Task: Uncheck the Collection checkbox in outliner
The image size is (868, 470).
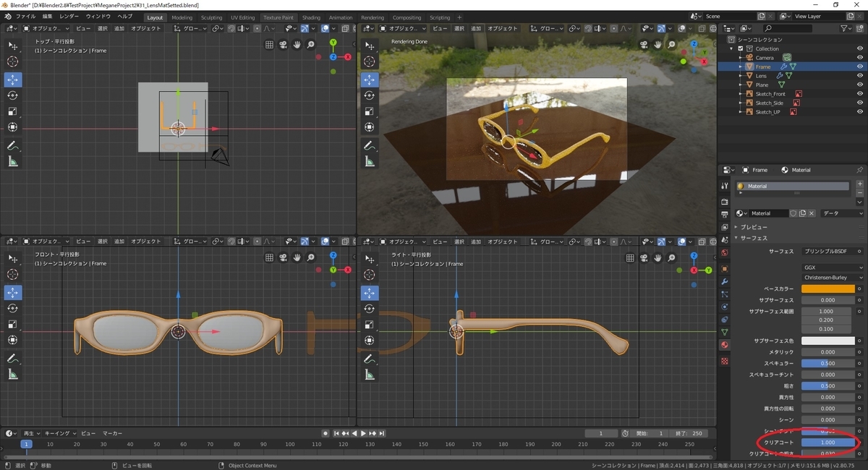Action: [740, 48]
